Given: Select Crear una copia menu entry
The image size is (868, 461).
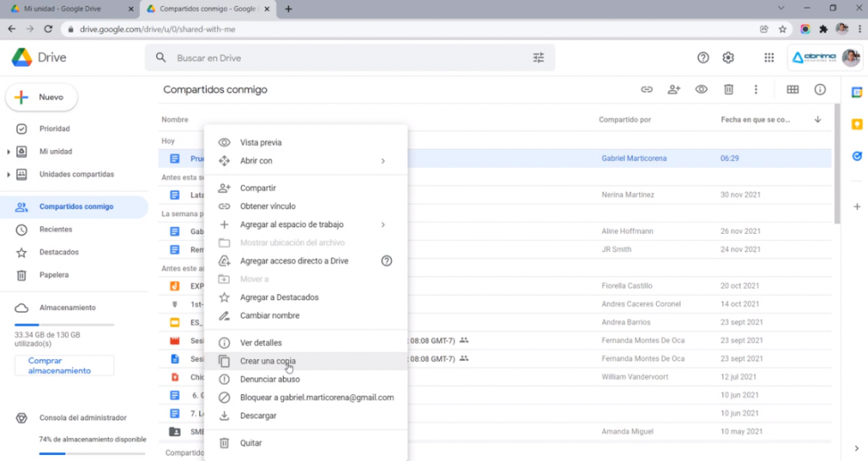Looking at the screenshot, I should 268,361.
